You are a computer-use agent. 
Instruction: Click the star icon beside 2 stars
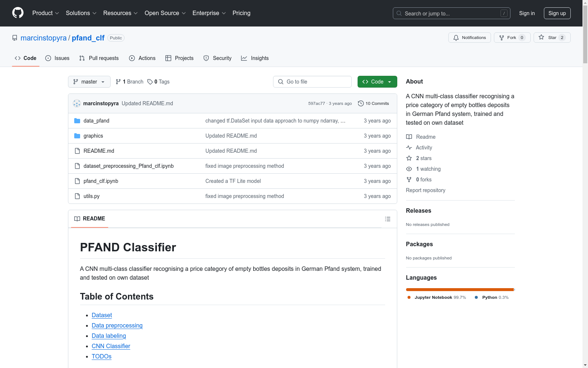409,158
